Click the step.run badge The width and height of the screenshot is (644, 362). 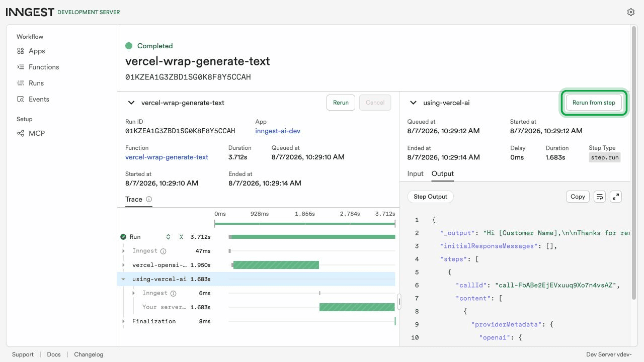coord(605,157)
